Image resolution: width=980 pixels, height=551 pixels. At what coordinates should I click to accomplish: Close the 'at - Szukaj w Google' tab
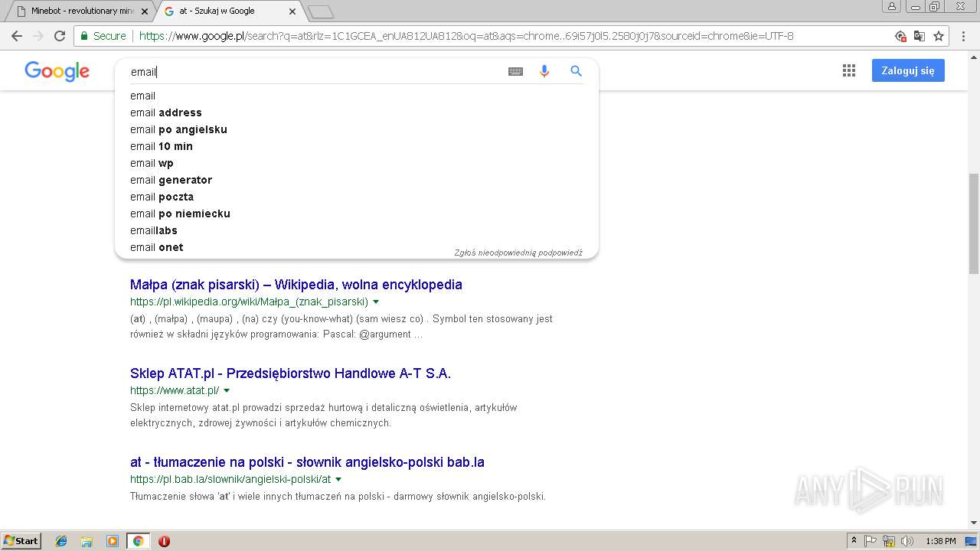[x=292, y=11]
